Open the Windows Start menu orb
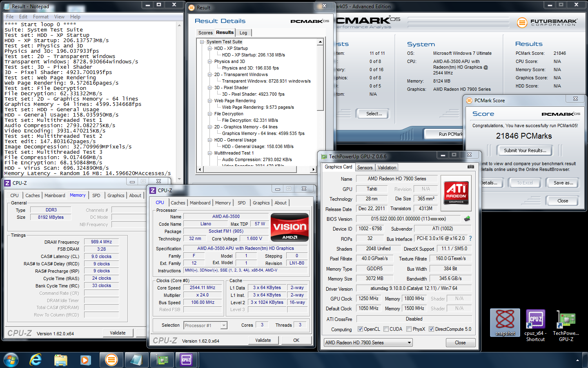 (11, 360)
